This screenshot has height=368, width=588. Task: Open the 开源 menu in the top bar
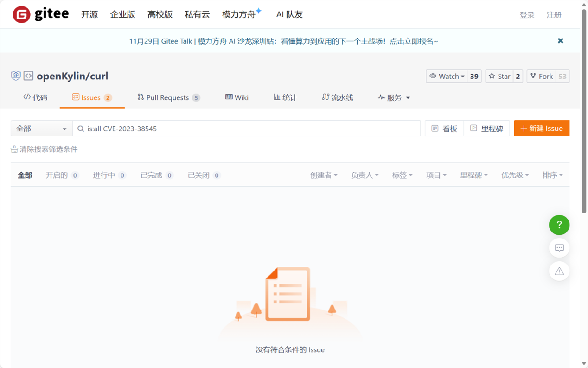pos(89,14)
